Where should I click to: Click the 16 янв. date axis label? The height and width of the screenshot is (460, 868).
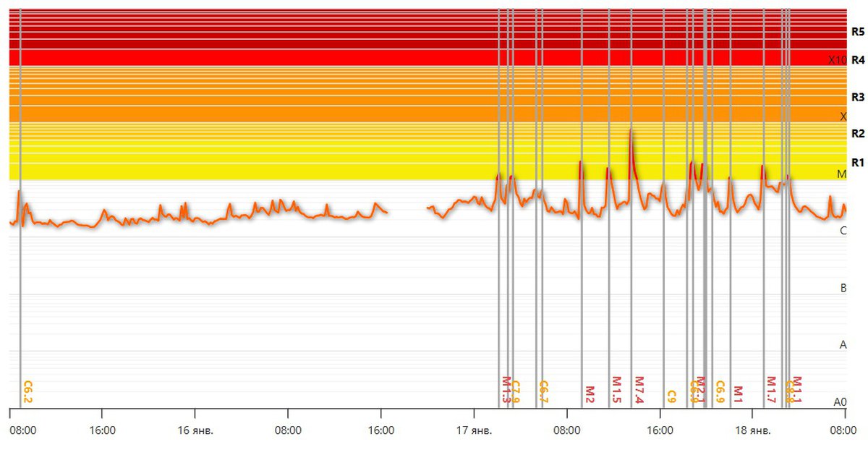pos(195,430)
